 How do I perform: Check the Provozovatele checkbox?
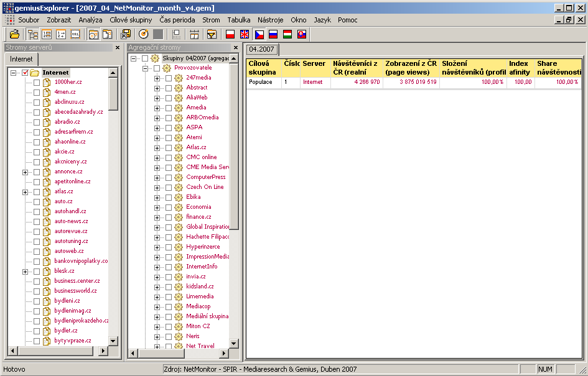(x=157, y=68)
